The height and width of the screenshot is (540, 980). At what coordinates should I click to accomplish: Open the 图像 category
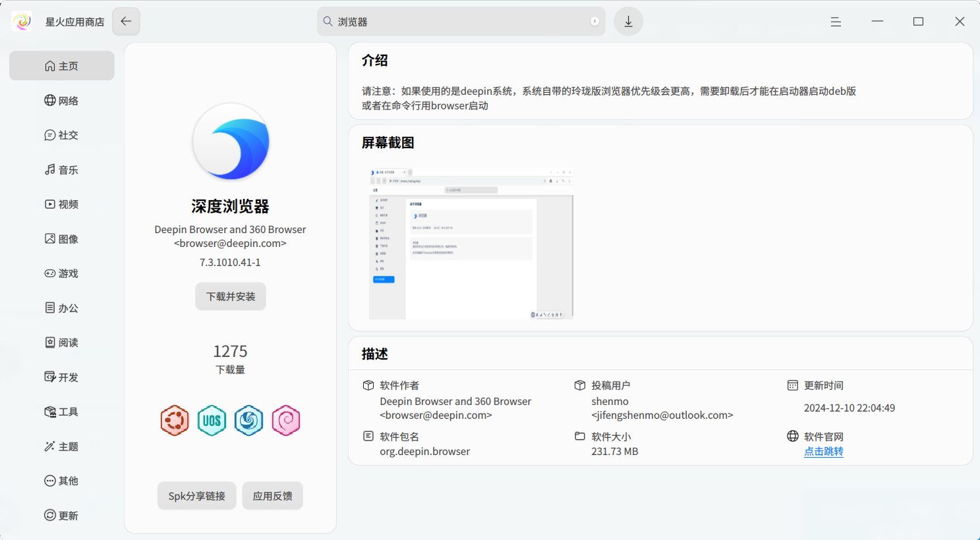click(x=61, y=239)
